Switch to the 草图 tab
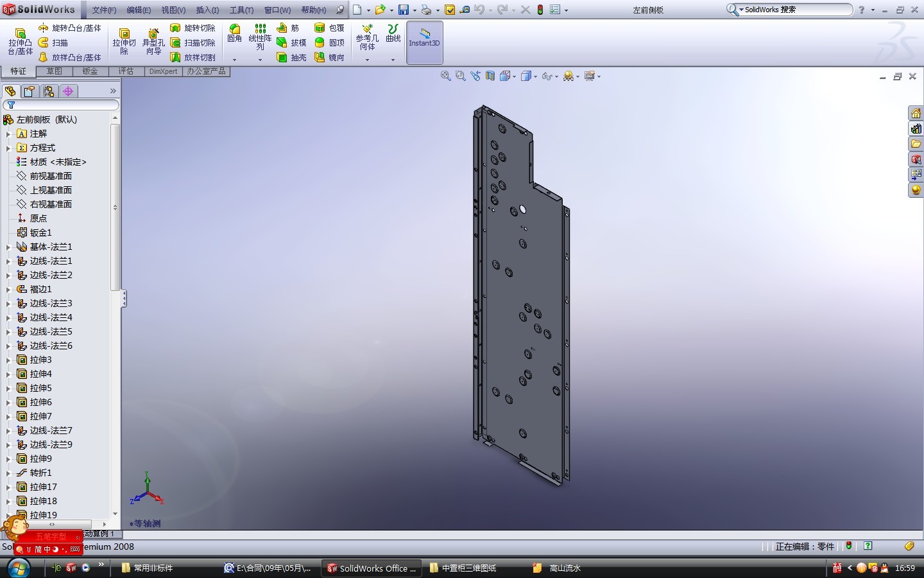Screen dimensions: 924x578 click(55, 71)
